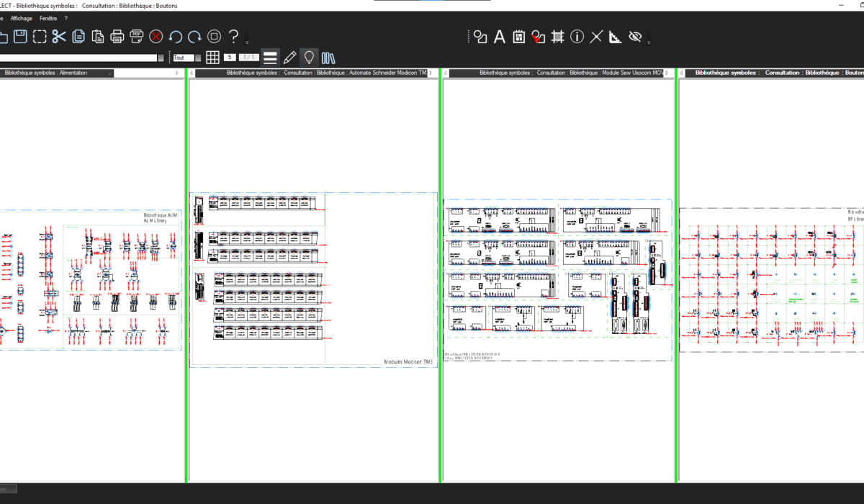This screenshot has width=864, height=504.
Task: Click the red circled X cancel icon
Action: pyautogui.click(x=156, y=37)
